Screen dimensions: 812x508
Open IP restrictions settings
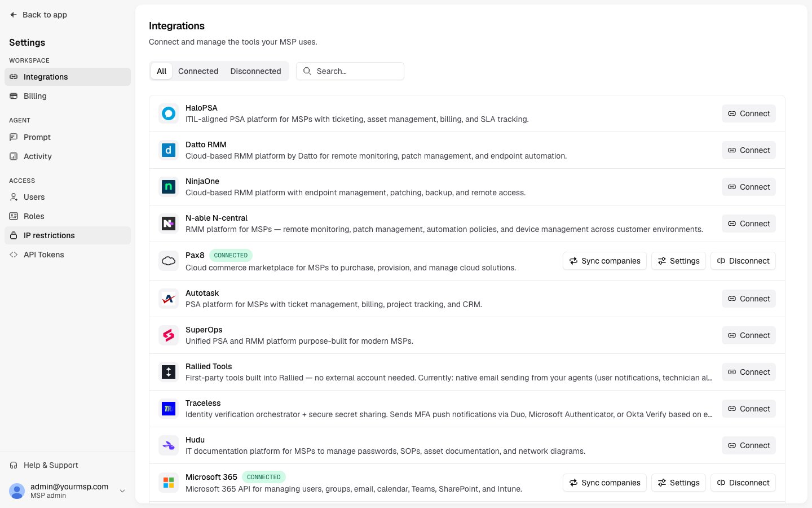point(68,235)
